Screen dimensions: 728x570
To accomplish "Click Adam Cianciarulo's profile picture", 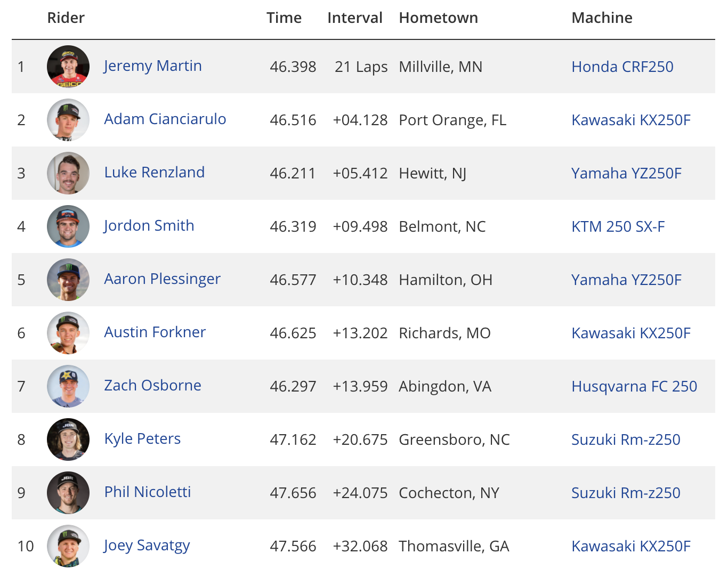I will [68, 120].
